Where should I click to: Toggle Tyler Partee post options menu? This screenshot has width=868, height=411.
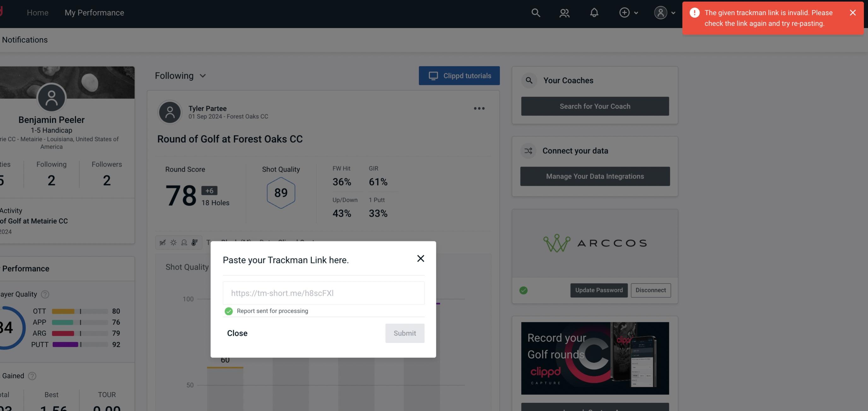[x=479, y=109]
